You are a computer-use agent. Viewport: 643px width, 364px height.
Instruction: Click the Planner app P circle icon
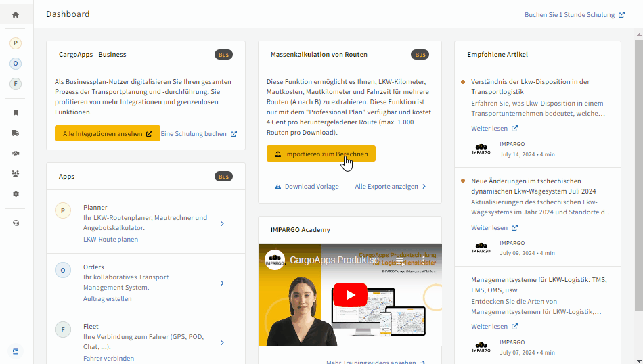pos(63,210)
